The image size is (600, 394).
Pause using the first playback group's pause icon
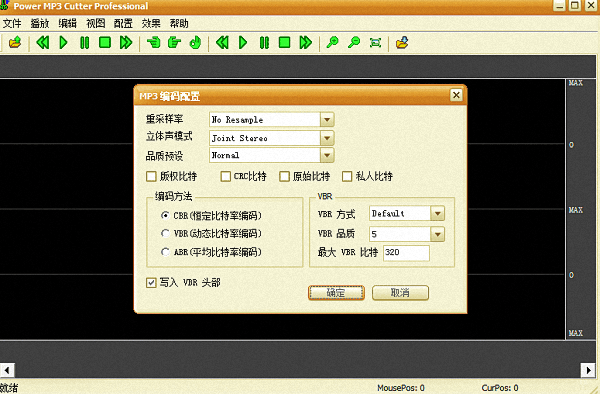pyautogui.click(x=85, y=42)
